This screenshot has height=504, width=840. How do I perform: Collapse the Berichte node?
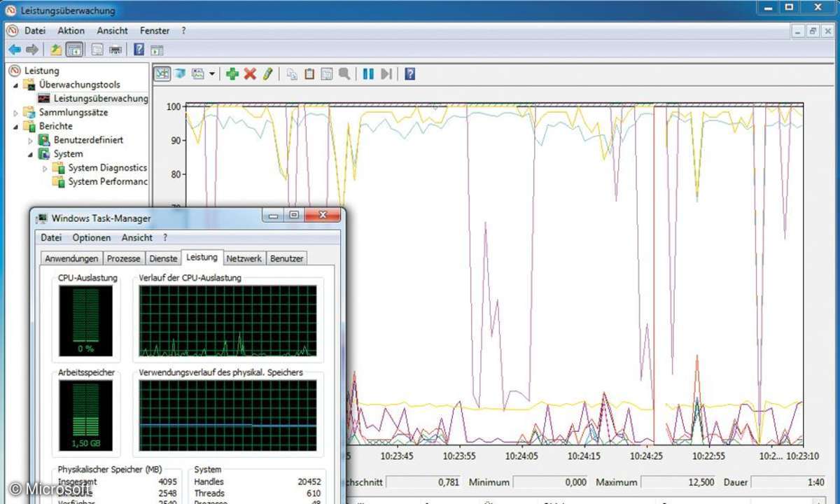coord(15,126)
